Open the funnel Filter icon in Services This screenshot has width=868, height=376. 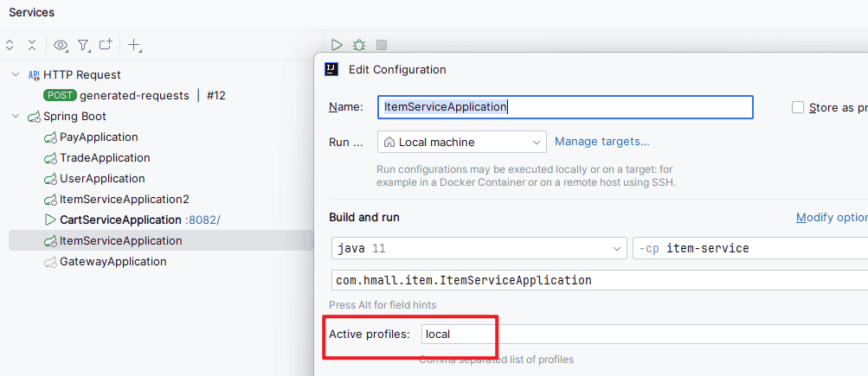(83, 45)
